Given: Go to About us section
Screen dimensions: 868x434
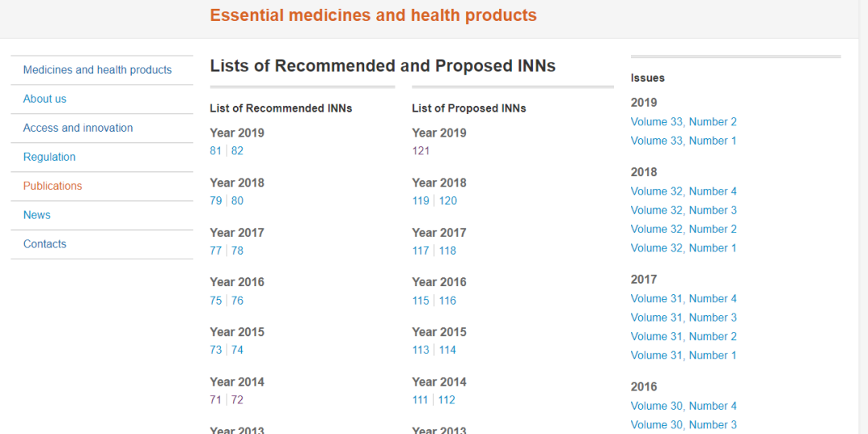Looking at the screenshot, I should tap(45, 99).
